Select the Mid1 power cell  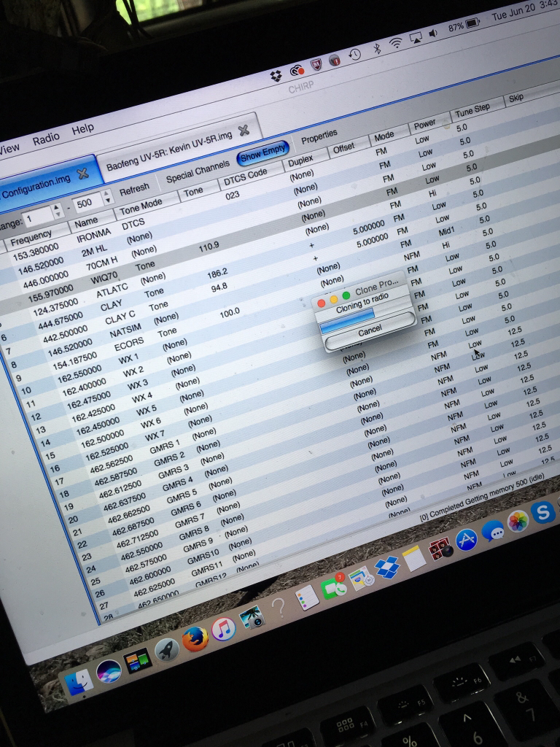pyautogui.click(x=447, y=231)
